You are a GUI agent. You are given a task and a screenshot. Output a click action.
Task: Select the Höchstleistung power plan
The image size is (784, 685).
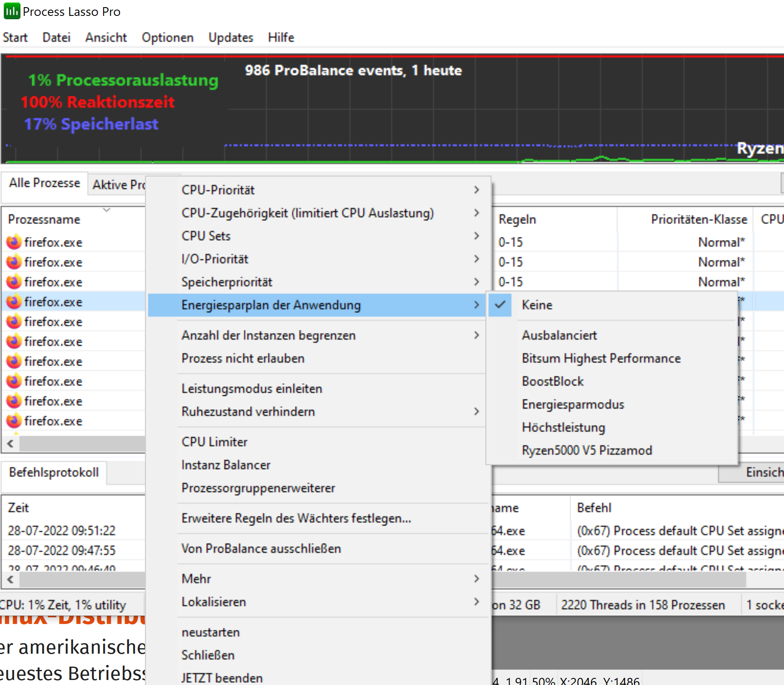coord(612,427)
